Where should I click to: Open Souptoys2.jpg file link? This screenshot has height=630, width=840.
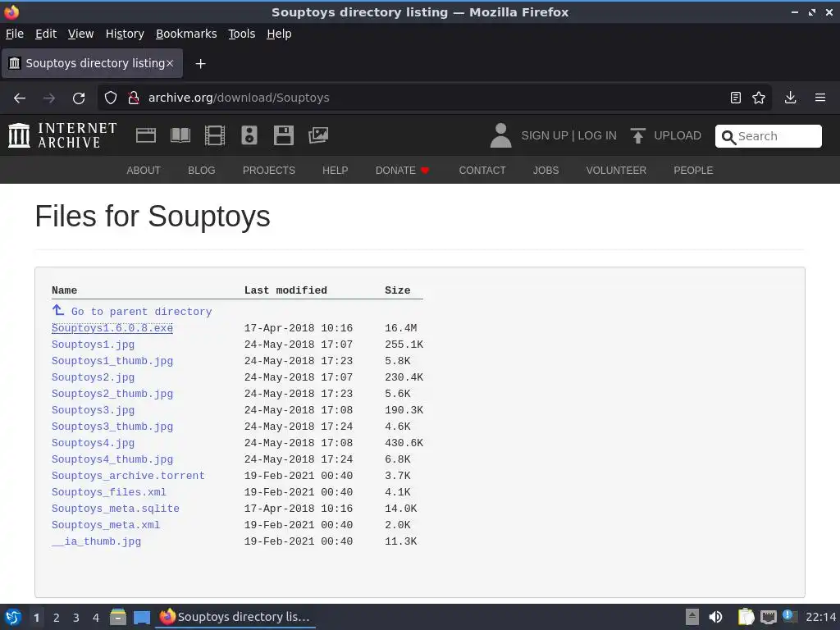(x=94, y=377)
